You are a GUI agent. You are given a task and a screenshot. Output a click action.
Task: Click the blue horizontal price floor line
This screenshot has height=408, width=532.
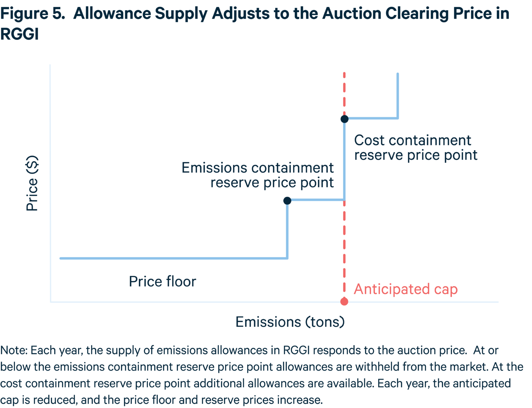click(x=173, y=258)
